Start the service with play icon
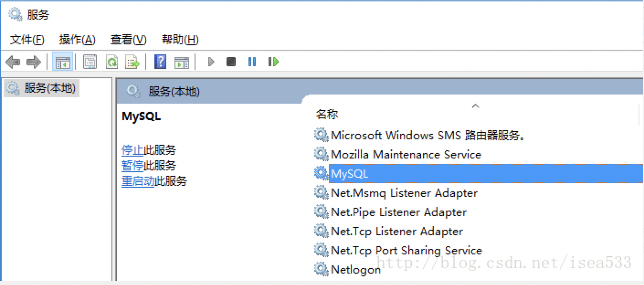The image size is (644, 285). pyautogui.click(x=211, y=62)
